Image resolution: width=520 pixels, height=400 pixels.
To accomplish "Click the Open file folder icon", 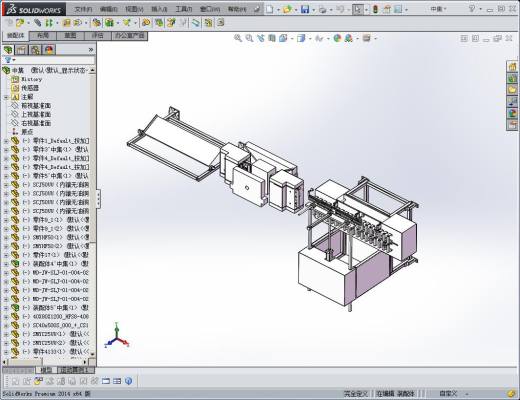I will pyautogui.click(x=287, y=9).
